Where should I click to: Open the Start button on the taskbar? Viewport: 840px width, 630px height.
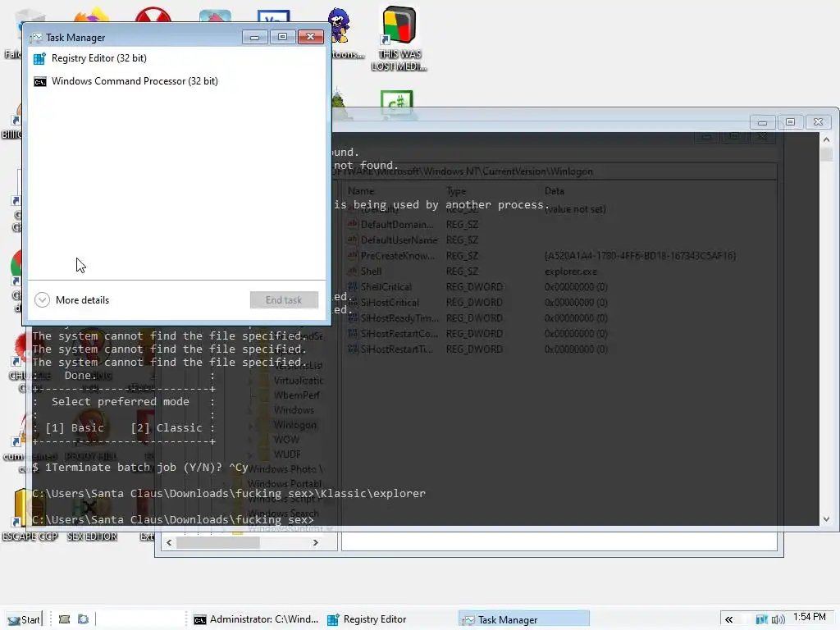(x=24, y=619)
